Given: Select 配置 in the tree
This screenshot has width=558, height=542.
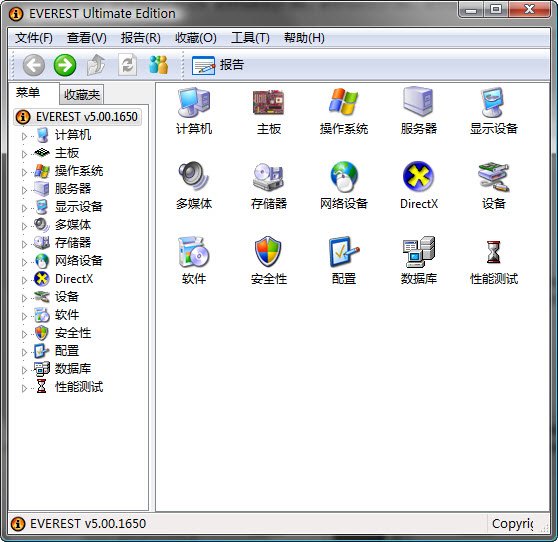Looking at the screenshot, I should pyautogui.click(x=67, y=351).
